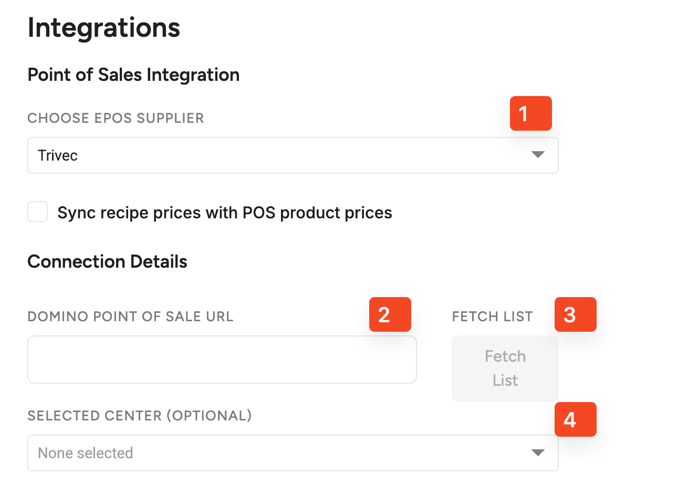This screenshot has height=485, width=688.
Task: Click the 'None selected' placeholder text
Action: (x=85, y=453)
